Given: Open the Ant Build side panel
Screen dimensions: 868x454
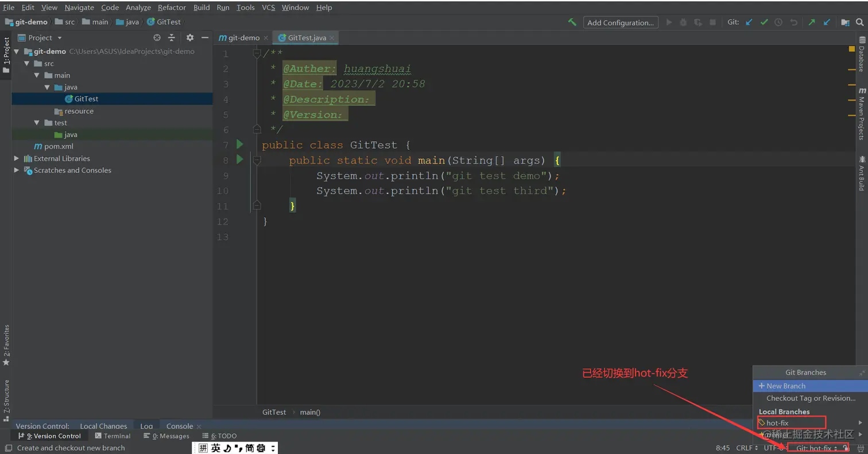Looking at the screenshot, I should tap(861, 173).
